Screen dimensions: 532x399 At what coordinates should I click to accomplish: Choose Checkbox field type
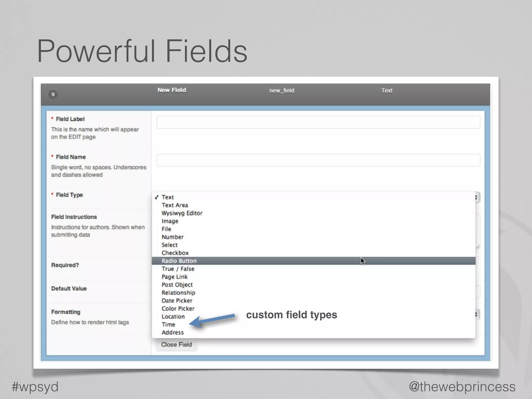pyautogui.click(x=314, y=253)
